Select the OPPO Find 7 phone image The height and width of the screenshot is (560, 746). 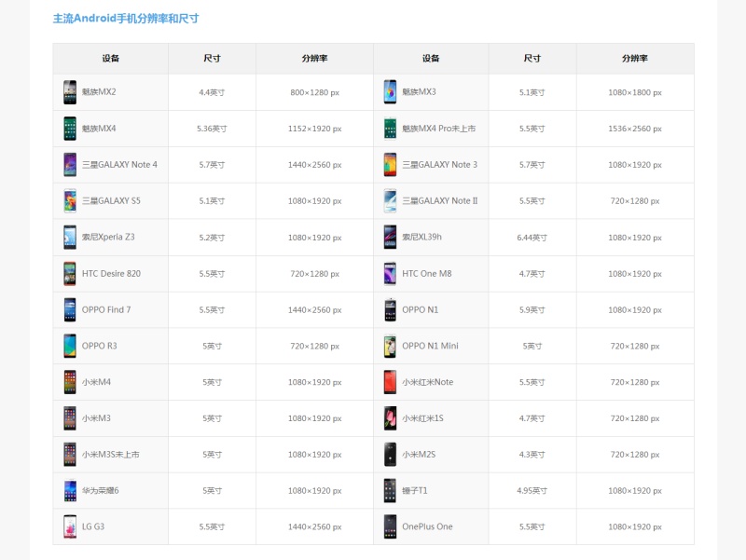(x=70, y=309)
